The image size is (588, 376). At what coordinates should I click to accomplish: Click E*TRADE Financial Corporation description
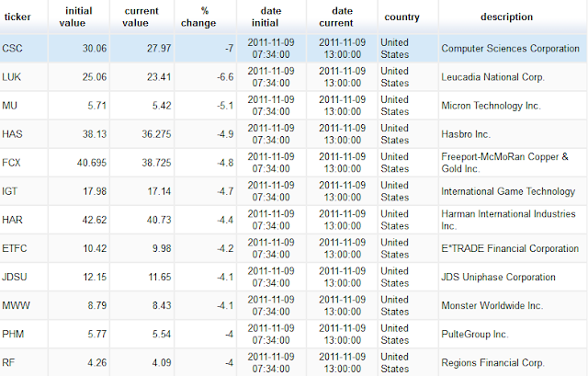click(510, 248)
